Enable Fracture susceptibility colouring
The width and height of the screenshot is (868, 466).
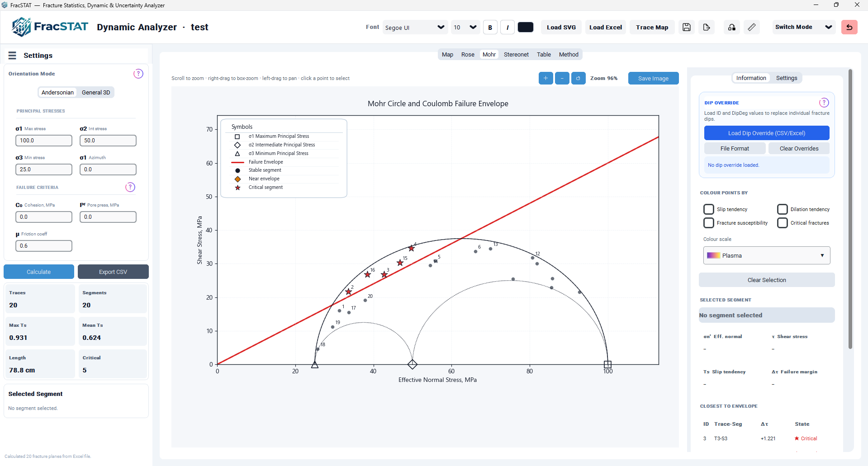[708, 223]
